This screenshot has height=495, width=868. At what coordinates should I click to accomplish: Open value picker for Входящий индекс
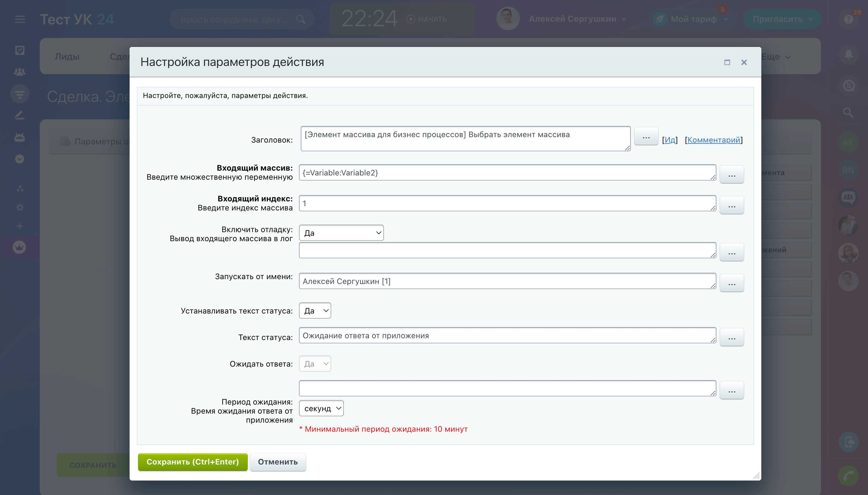point(731,205)
